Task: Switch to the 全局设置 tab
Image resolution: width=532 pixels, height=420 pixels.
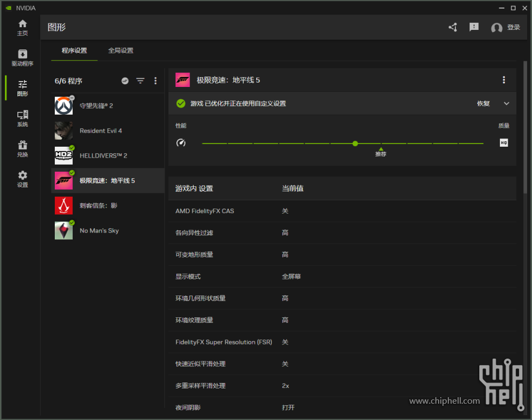Action: [x=121, y=51]
